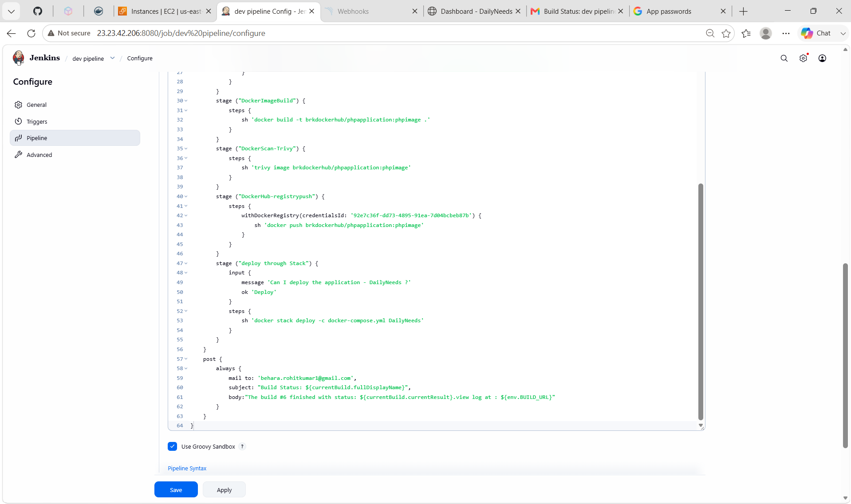The image size is (851, 504).
Task: Open Copilot Chat button
Action: click(x=817, y=33)
